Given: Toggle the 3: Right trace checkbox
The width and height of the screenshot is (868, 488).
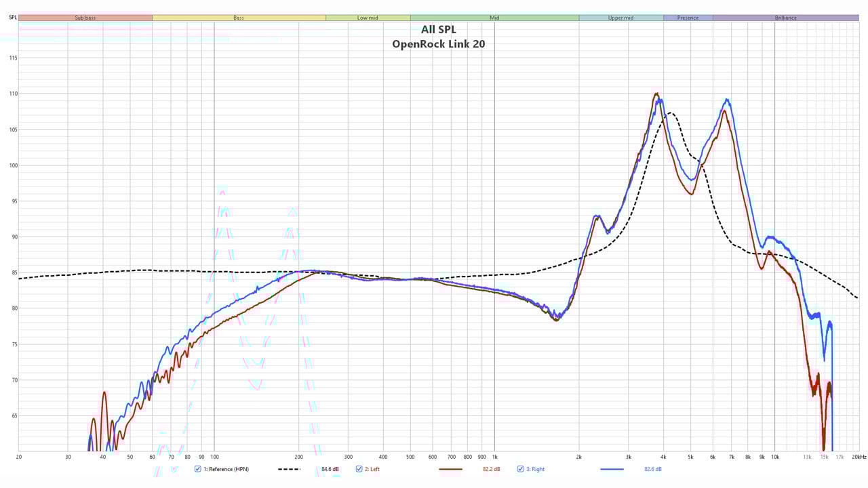Looking at the screenshot, I should click(521, 469).
